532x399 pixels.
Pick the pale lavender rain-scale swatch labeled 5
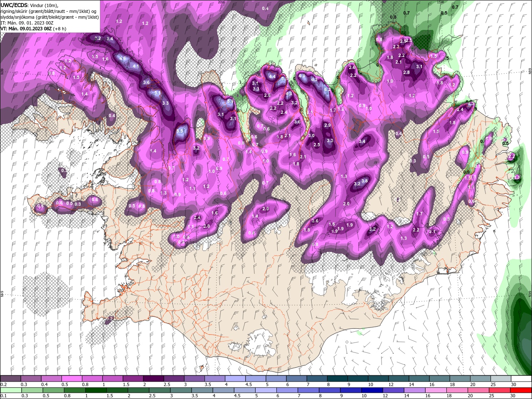pos(266,390)
